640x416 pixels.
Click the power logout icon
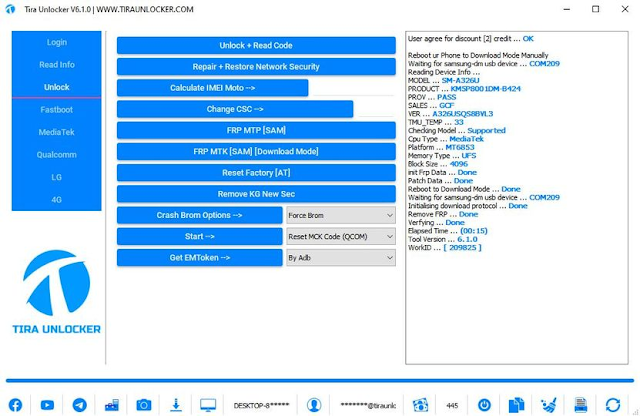[484, 405]
